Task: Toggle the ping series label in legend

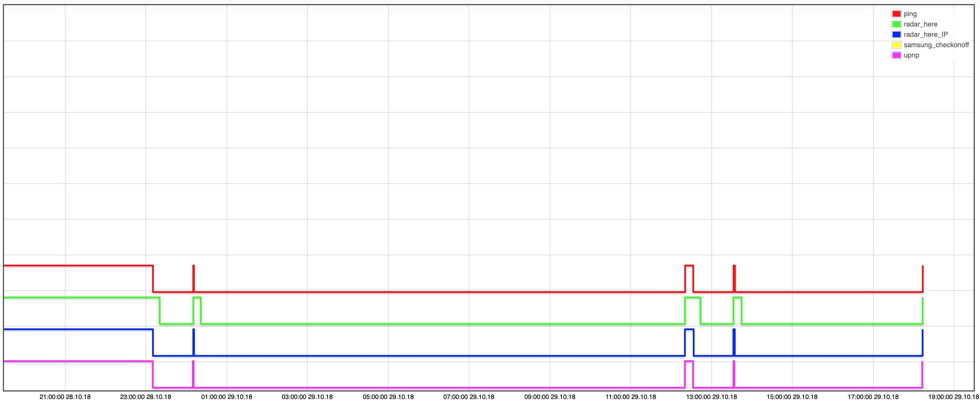Action: 910,14
